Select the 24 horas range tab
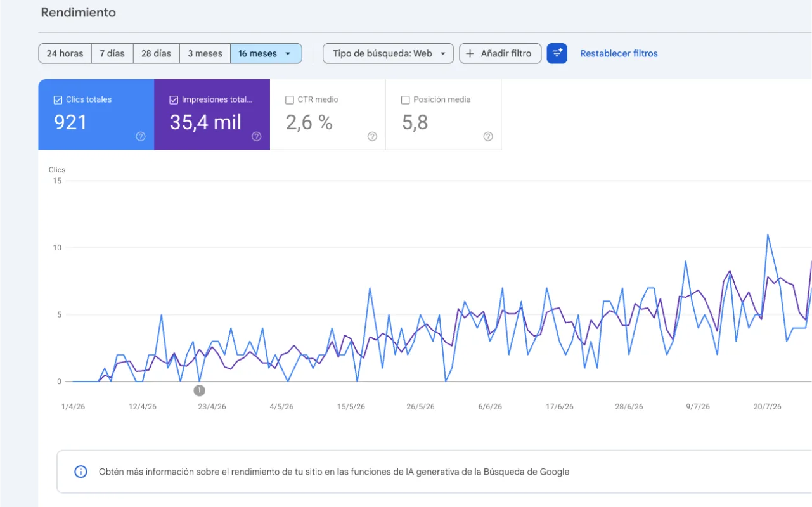The image size is (812, 507). pos(65,53)
